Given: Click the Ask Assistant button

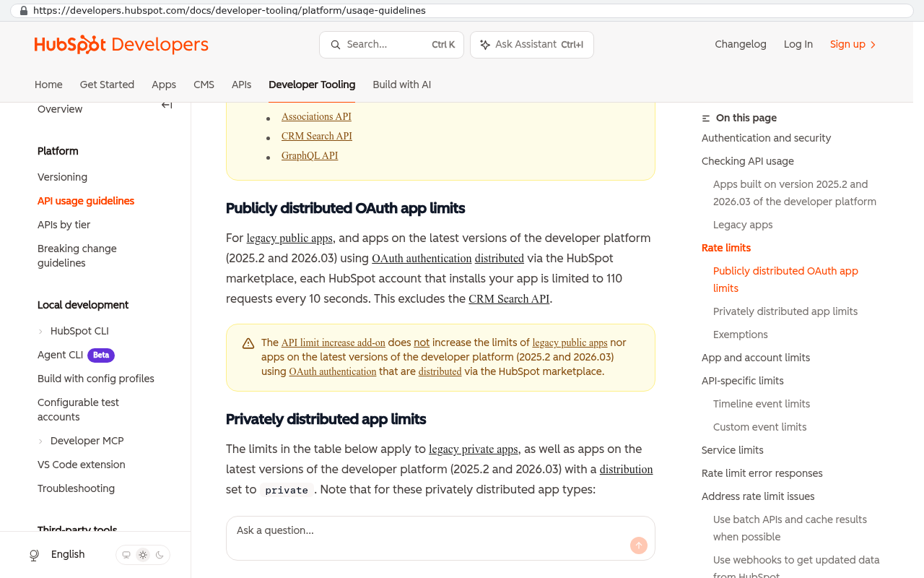Looking at the screenshot, I should (532, 45).
